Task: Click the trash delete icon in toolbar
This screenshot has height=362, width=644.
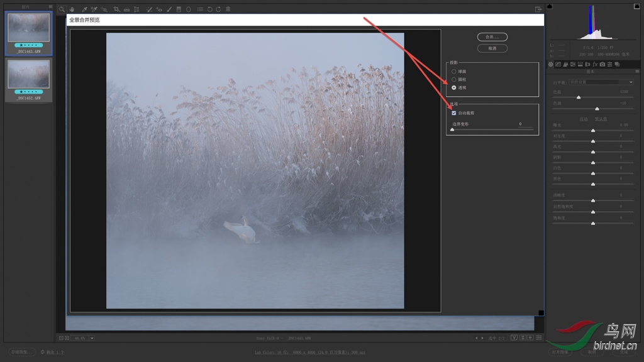Action: pos(228,9)
